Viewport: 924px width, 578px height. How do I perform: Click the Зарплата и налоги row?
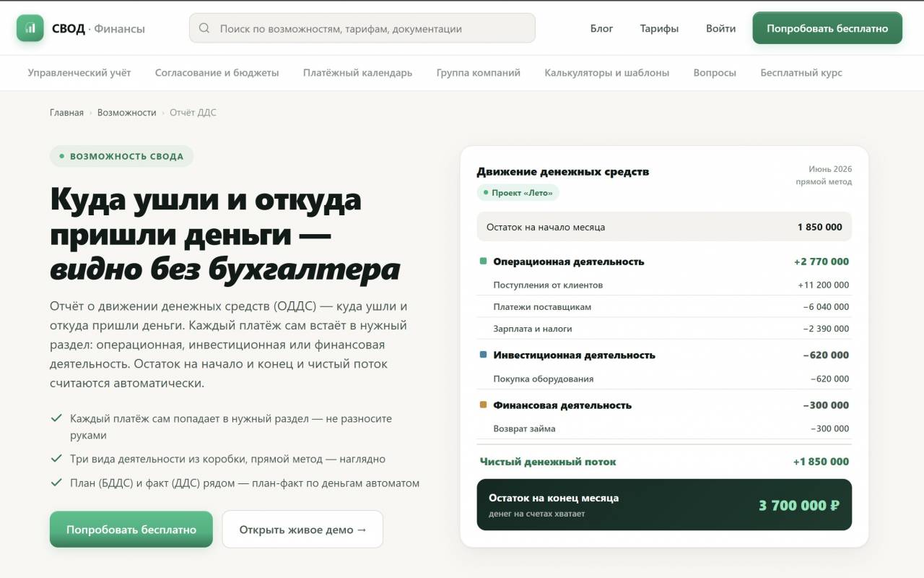664,328
